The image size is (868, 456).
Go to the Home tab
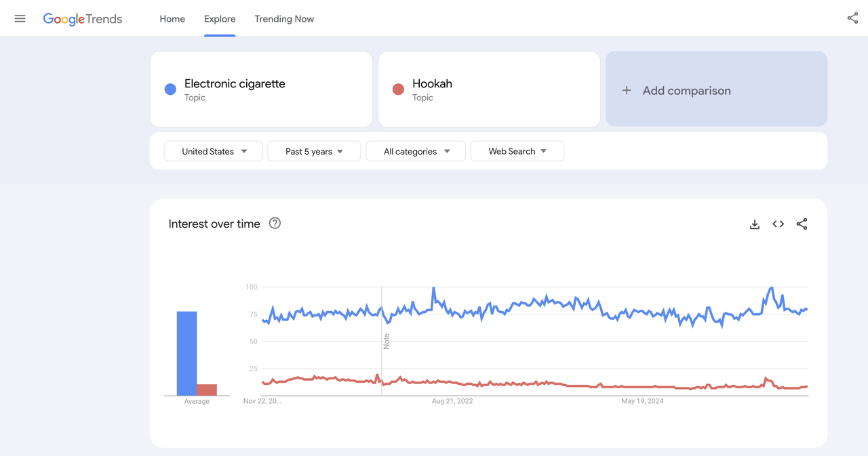172,19
